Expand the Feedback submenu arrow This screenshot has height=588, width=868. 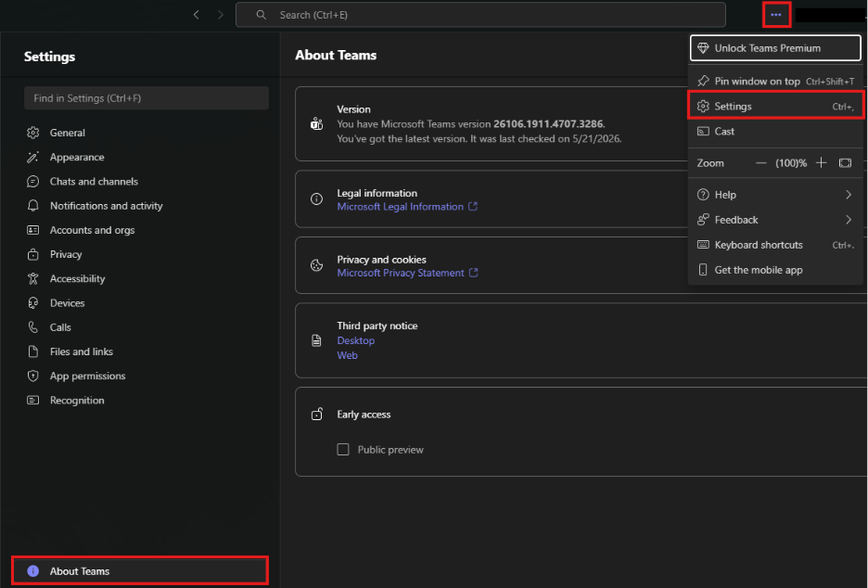click(849, 220)
